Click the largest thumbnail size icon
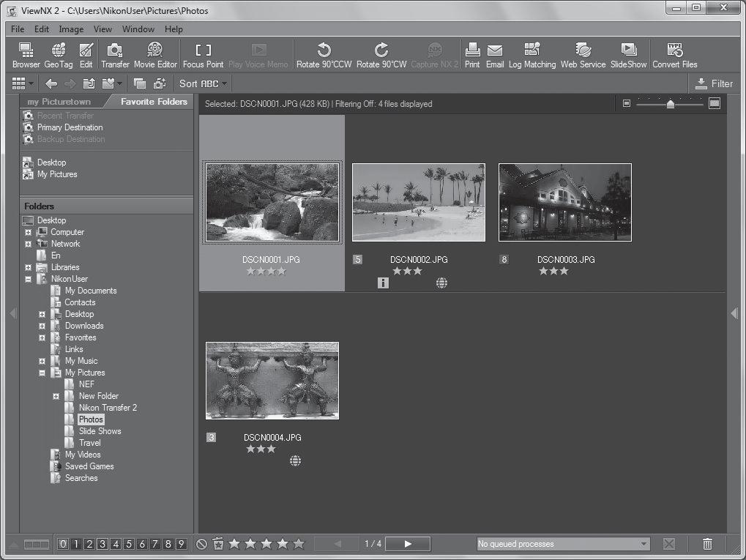Screen dimensions: 746x560 [714, 103]
